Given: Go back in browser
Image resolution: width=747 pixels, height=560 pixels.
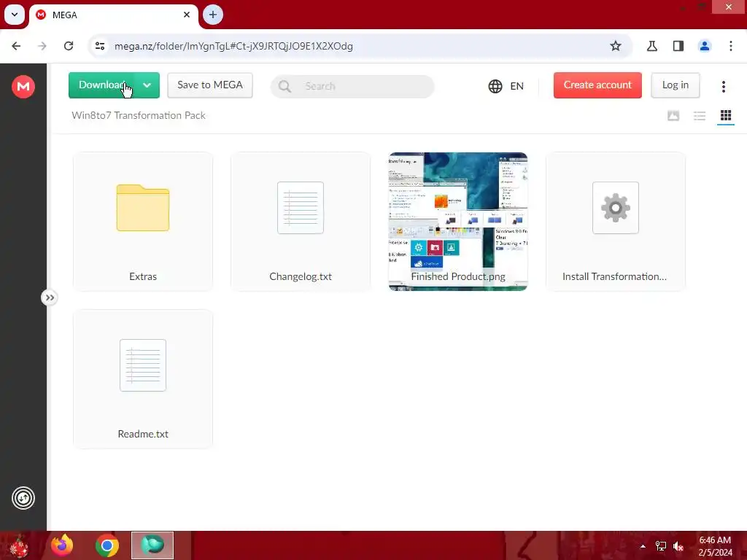Looking at the screenshot, I should tap(16, 46).
